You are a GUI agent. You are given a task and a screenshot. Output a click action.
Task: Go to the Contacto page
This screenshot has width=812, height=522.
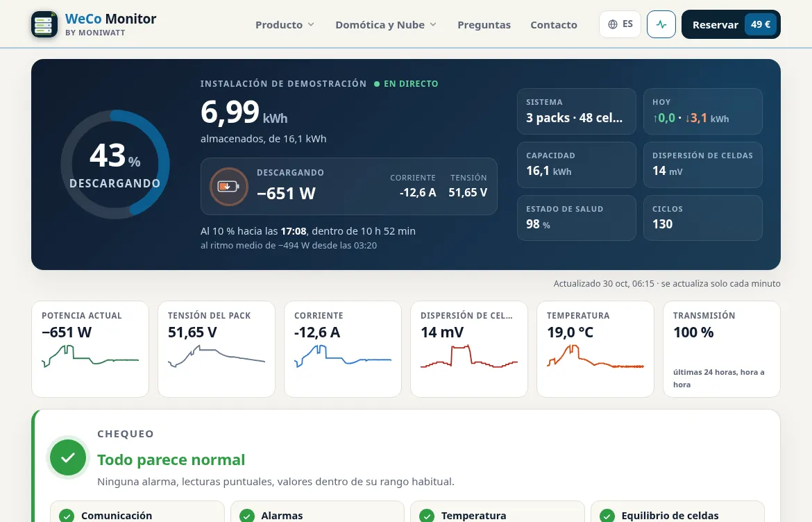[554, 25]
